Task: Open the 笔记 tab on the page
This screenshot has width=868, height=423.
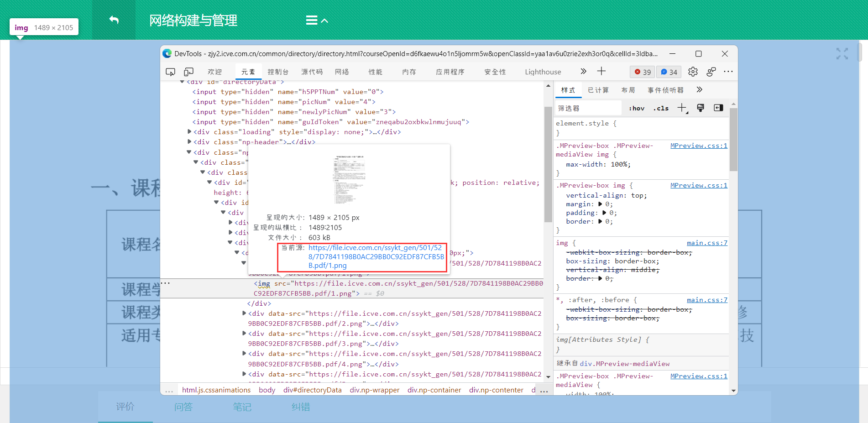Action: point(242,407)
